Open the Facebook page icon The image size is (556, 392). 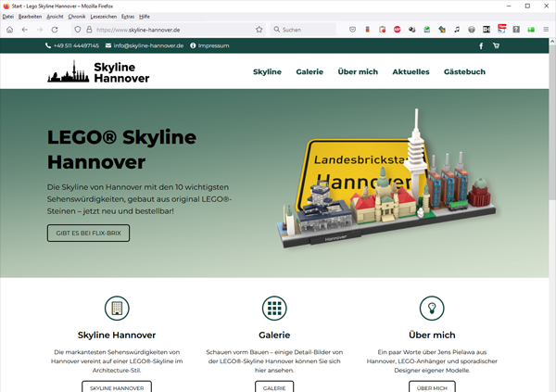[x=481, y=45]
